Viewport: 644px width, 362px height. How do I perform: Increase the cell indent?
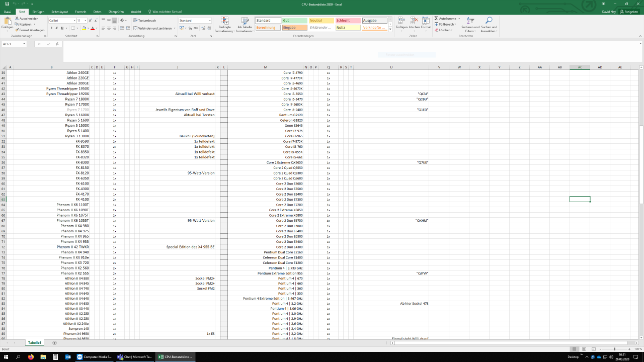pos(128,28)
